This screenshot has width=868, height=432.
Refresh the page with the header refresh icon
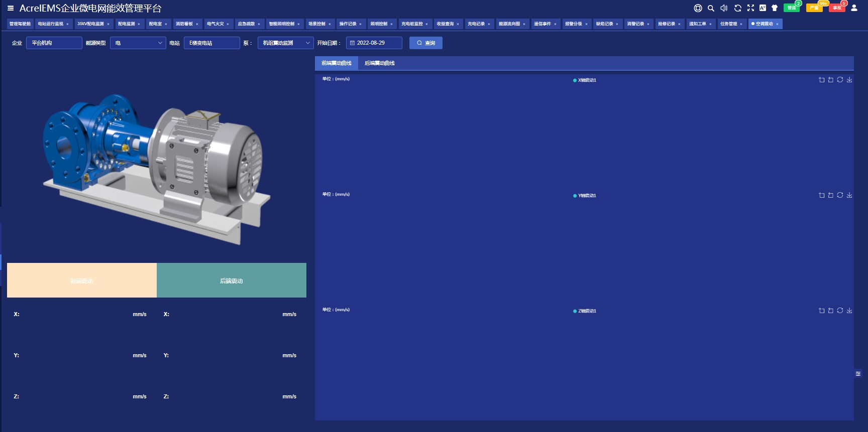(x=737, y=8)
